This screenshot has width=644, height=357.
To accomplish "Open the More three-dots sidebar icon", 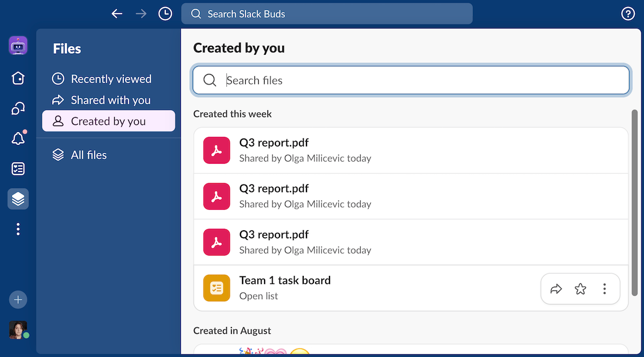I will pos(18,229).
